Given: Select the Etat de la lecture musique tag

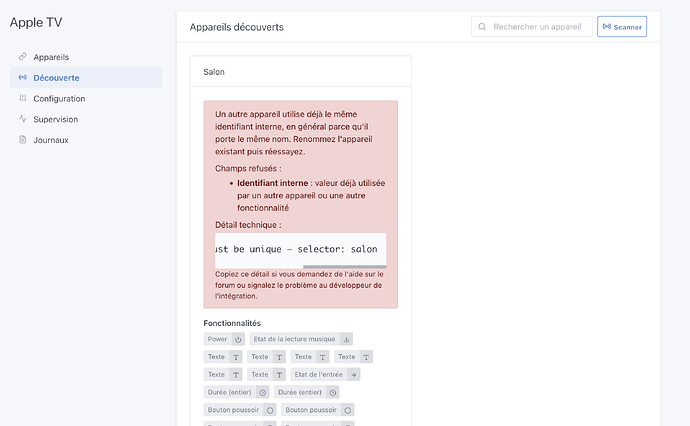Looking at the screenshot, I should 301,339.
